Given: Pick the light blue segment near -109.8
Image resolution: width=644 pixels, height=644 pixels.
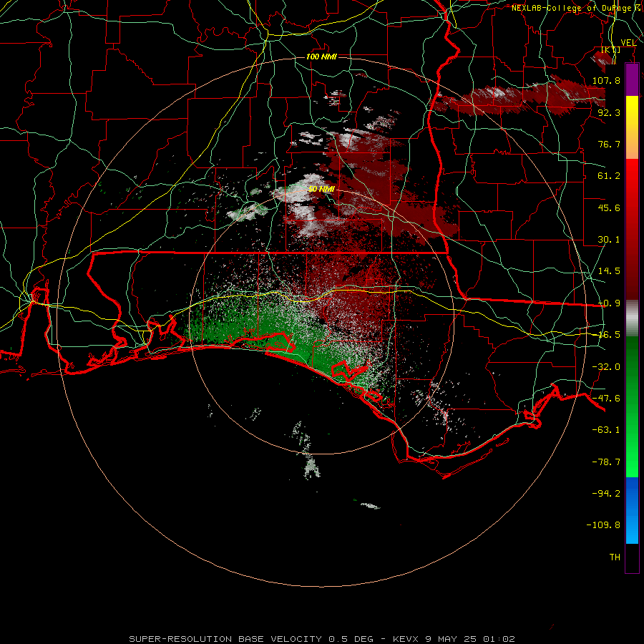Looking at the screenshot, I should point(632,528).
